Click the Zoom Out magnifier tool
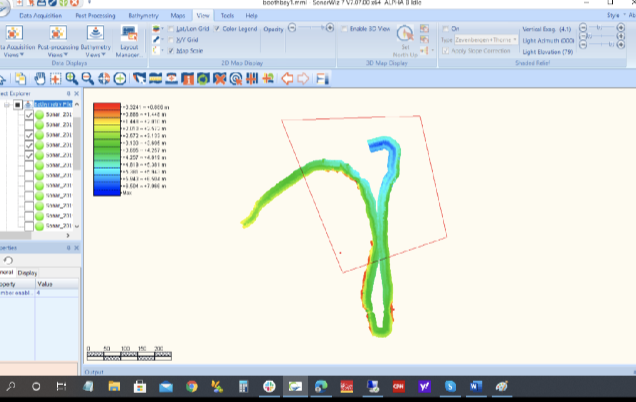 [x=89, y=78]
